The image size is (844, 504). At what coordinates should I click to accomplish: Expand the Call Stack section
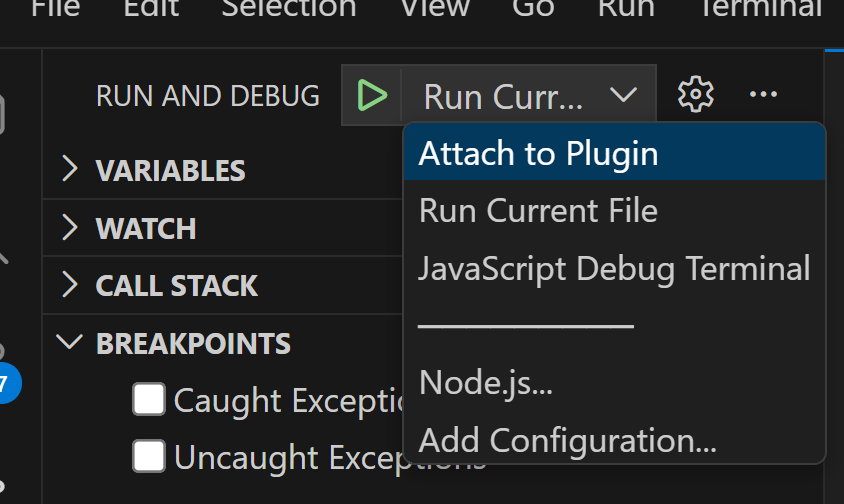(176, 286)
